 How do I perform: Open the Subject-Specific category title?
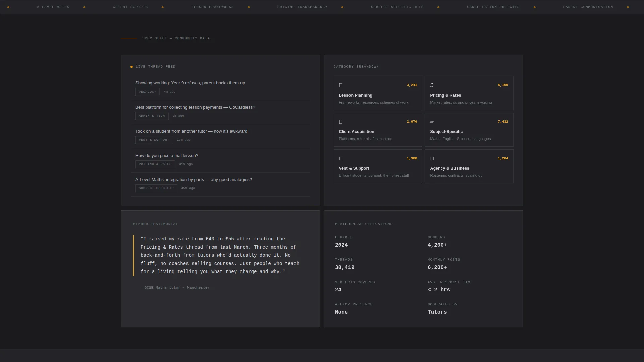[x=446, y=132]
